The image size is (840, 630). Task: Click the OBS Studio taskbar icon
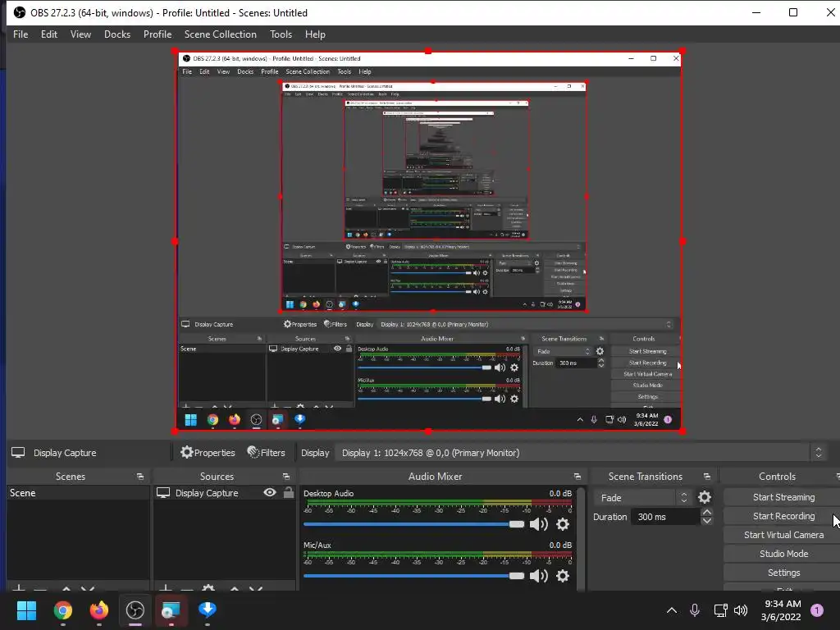(135, 610)
